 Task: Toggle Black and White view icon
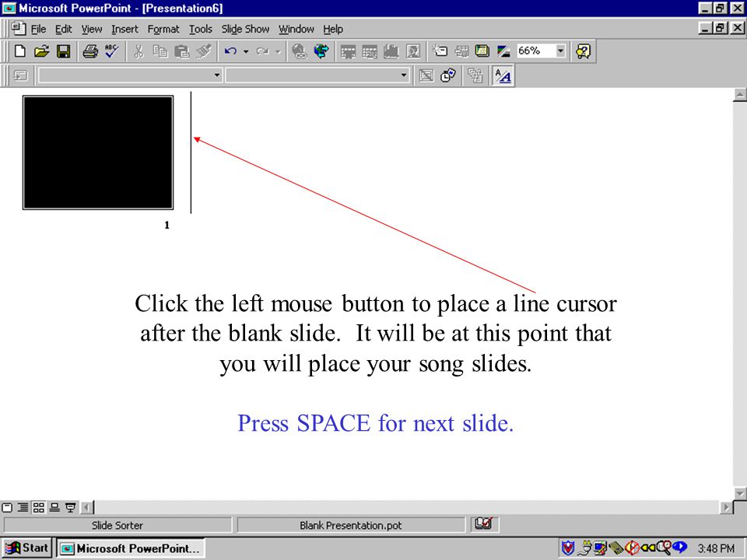pos(503,51)
